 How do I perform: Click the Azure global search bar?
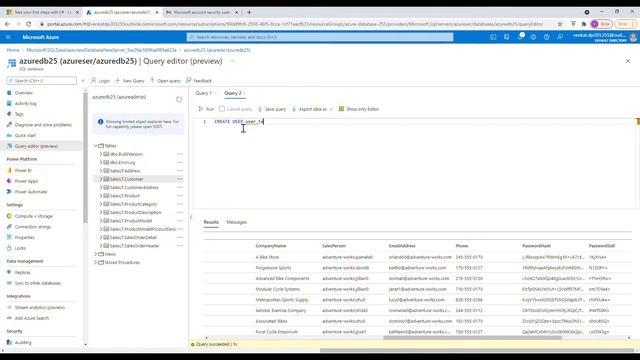[320, 37]
